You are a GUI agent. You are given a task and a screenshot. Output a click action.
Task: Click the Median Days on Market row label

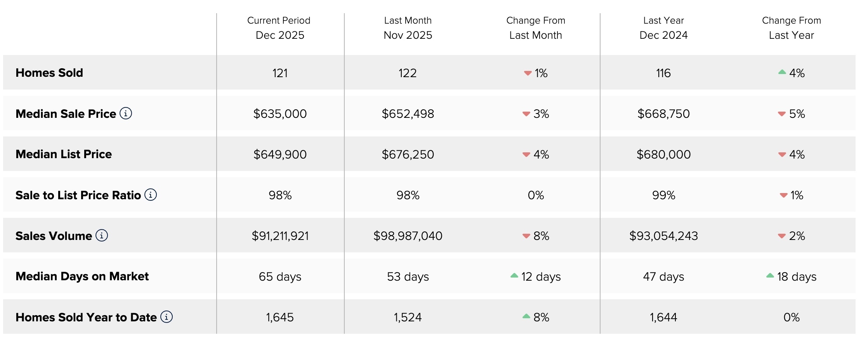click(82, 276)
